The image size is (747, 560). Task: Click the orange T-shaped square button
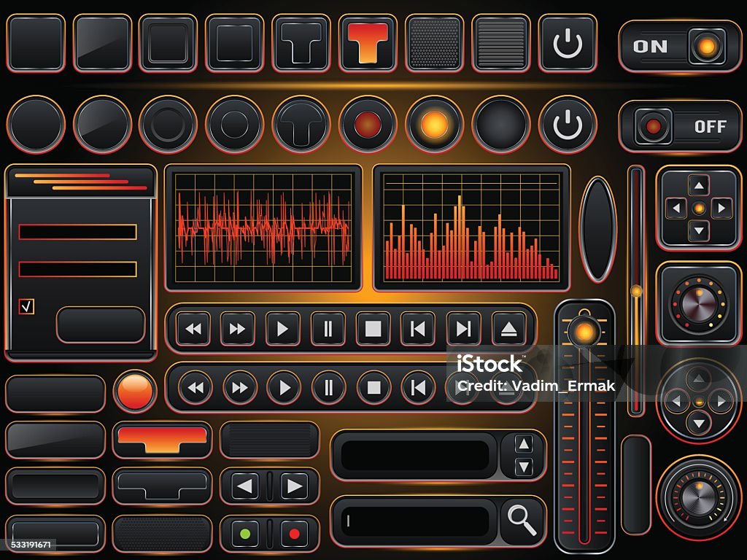[x=368, y=43]
